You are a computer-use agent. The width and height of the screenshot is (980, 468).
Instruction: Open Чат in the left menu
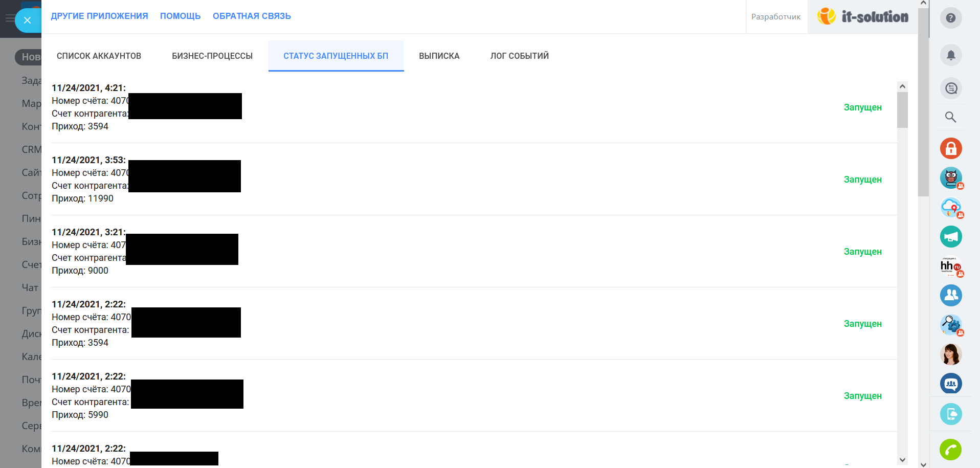[x=30, y=287]
